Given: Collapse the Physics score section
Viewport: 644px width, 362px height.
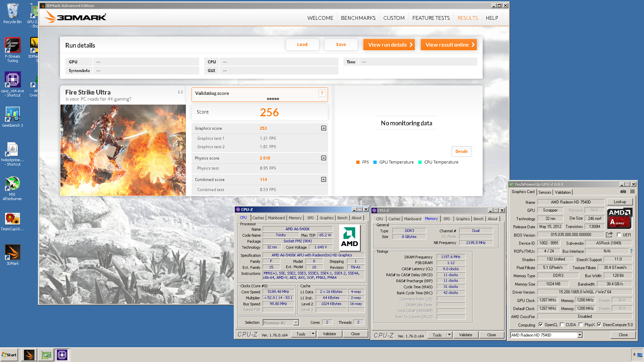Looking at the screenshot, I should pyautogui.click(x=324, y=158).
